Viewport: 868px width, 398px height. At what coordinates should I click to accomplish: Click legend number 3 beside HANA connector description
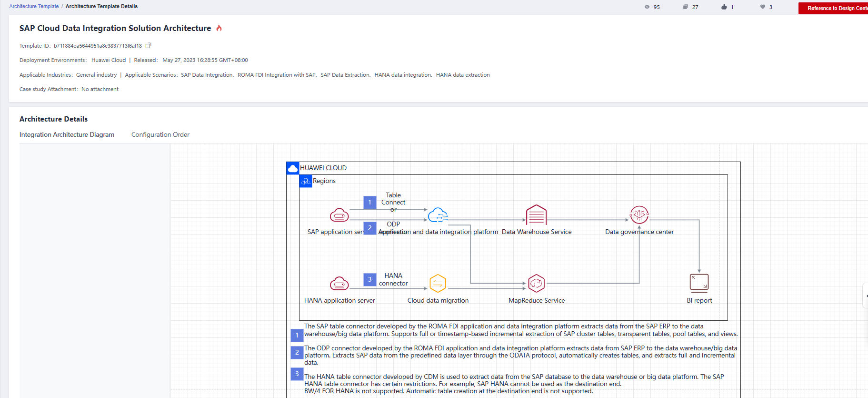[x=297, y=374]
